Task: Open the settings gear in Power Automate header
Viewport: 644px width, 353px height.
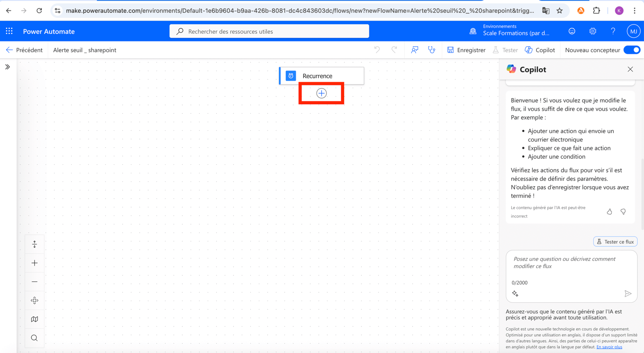Action: (592, 31)
